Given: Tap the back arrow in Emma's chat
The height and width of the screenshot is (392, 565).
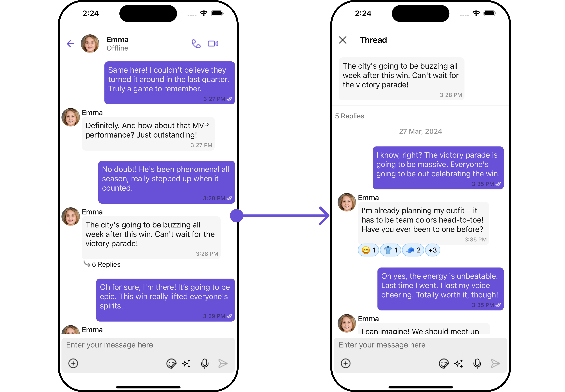Looking at the screenshot, I should (70, 44).
